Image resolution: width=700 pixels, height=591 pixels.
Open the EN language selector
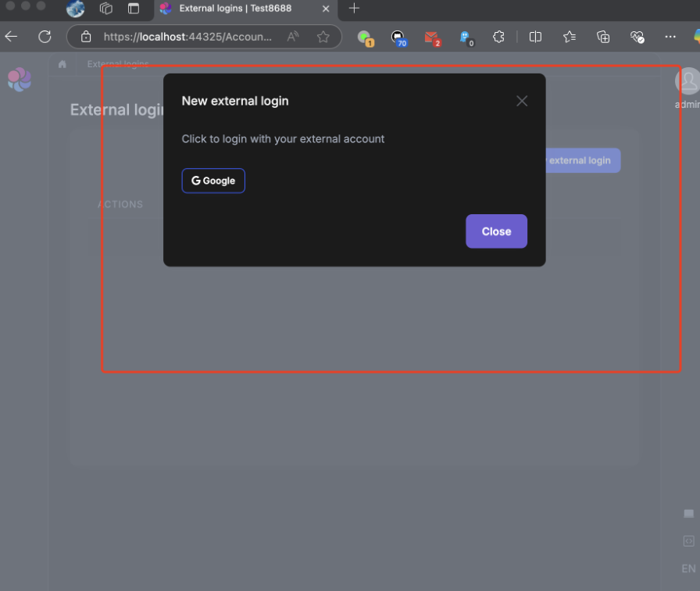(688, 568)
